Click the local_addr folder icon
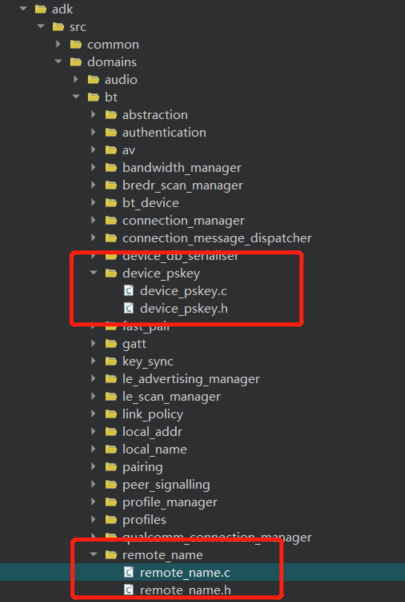Screen dimensions: 405x602 point(111,432)
